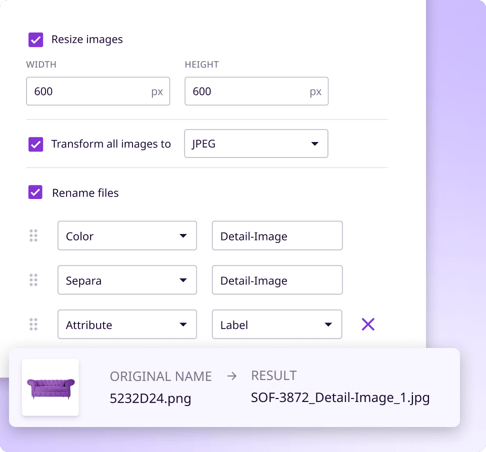This screenshot has width=486, height=452.
Task: Click the Width input field
Action: 98,91
